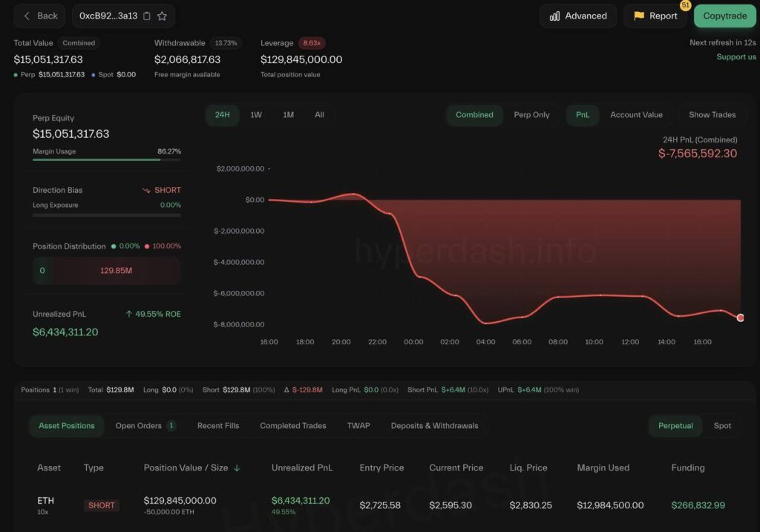This screenshot has width=760, height=532.
Task: Click the sort arrow beside Position Value / Size
Action: [237, 468]
